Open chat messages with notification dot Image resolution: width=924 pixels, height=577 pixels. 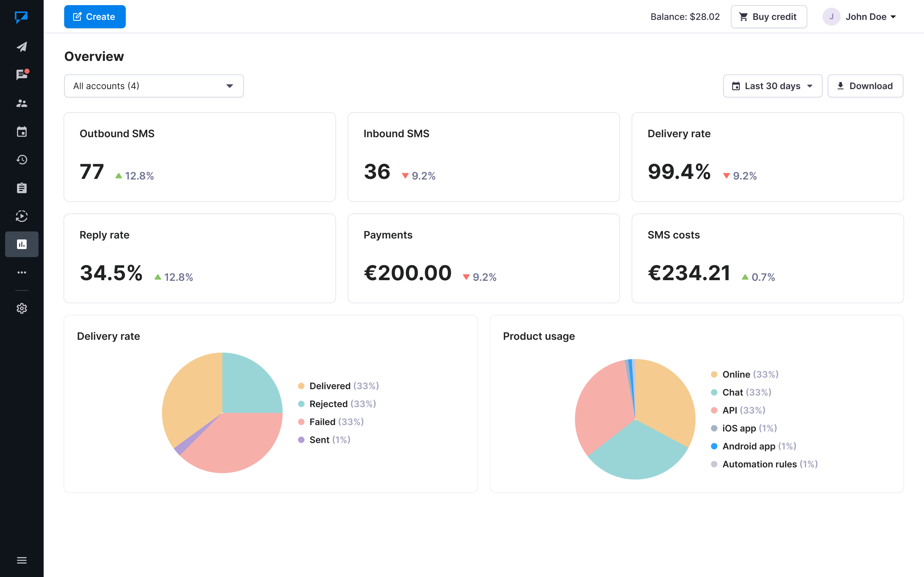[x=22, y=75]
